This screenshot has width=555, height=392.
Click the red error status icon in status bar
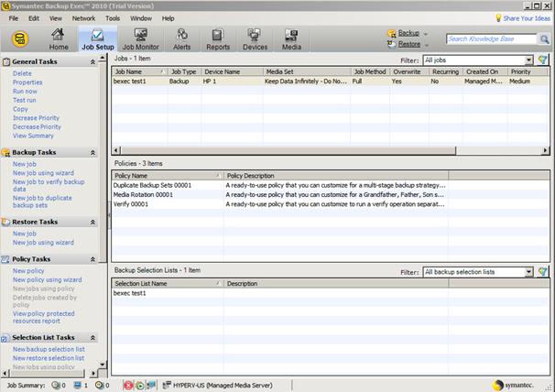[128, 386]
